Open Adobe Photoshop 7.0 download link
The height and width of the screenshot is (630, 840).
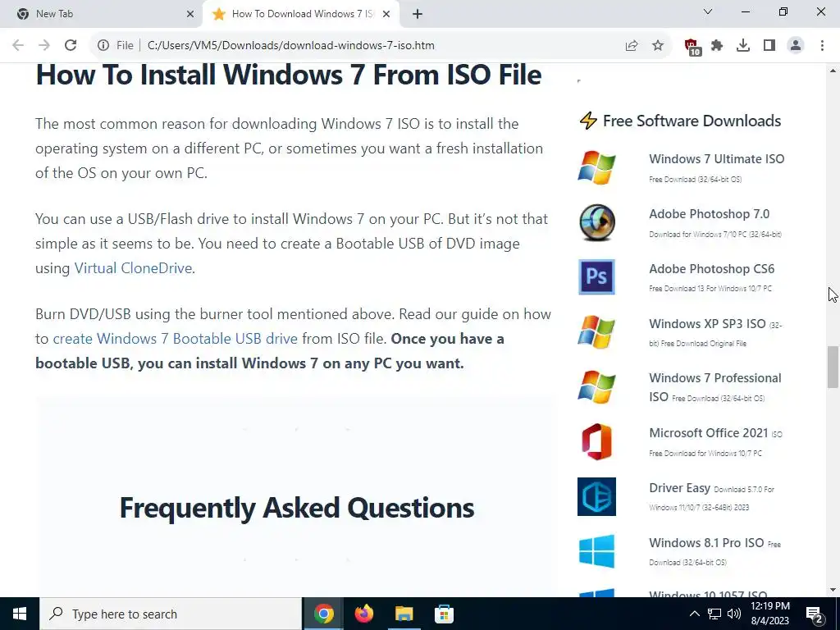(709, 214)
